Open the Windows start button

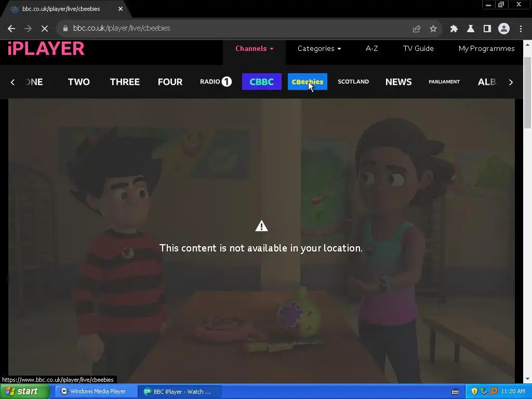click(x=25, y=391)
